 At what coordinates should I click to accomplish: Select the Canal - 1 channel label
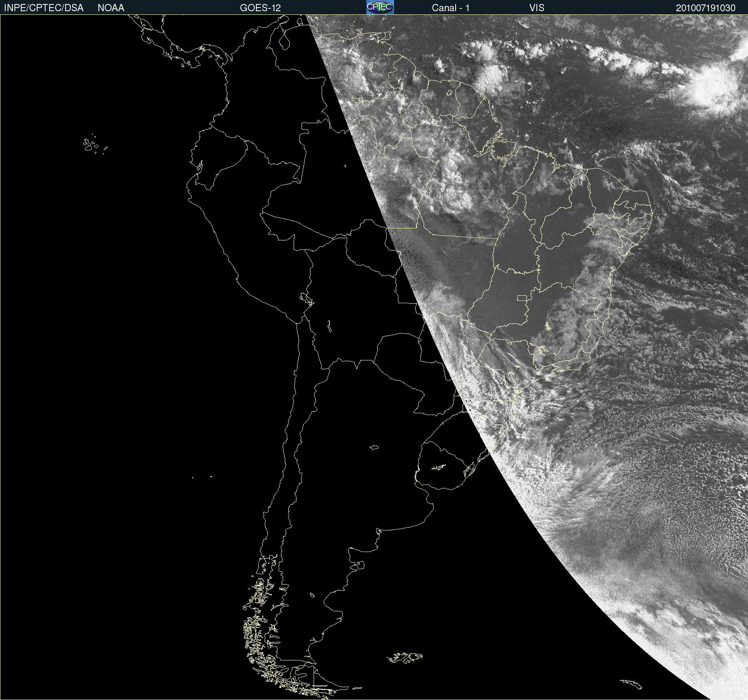(x=451, y=8)
